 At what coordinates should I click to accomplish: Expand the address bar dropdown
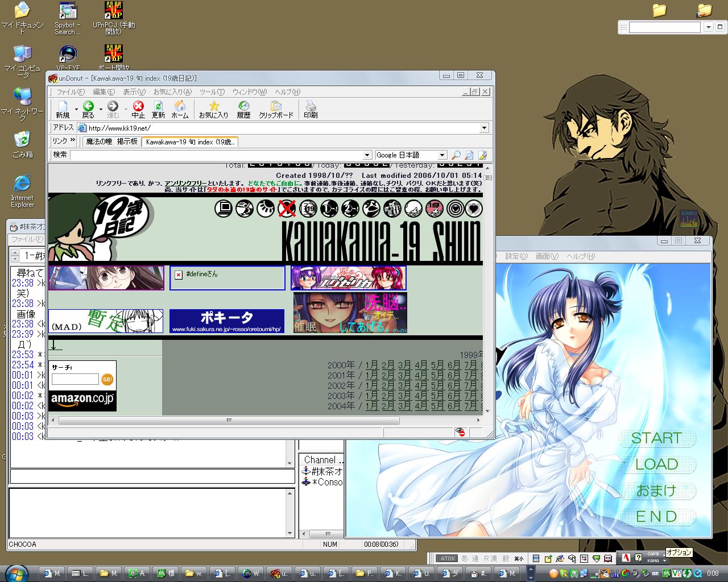[484, 128]
